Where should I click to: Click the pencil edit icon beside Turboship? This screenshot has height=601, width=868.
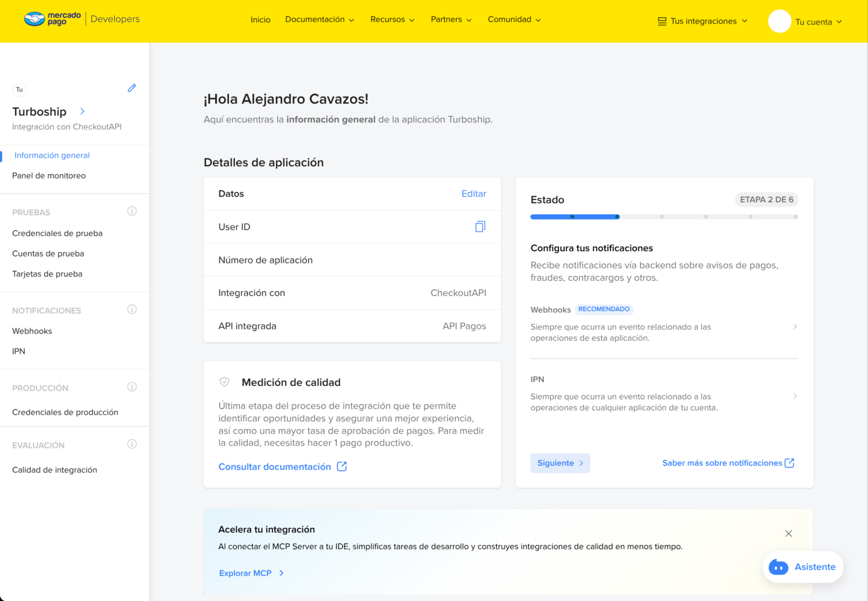132,88
